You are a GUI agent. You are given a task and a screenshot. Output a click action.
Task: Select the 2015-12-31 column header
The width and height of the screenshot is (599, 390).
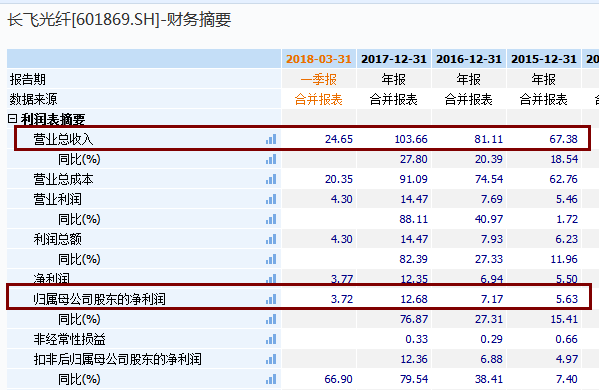pyautogui.click(x=544, y=59)
